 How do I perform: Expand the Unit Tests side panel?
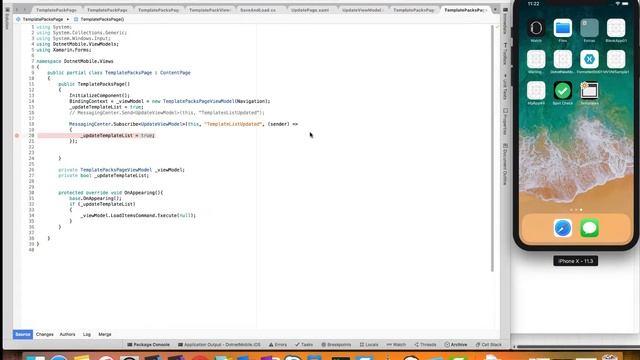pos(505,87)
